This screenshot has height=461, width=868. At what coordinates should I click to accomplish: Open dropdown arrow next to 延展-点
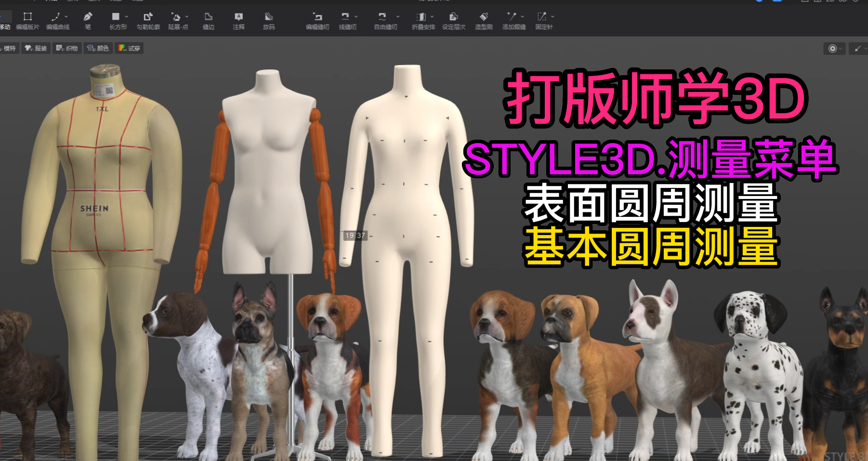[x=187, y=17]
